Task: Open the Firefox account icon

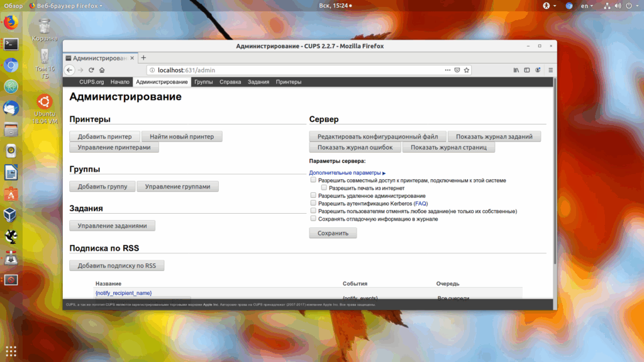Action: pos(538,70)
